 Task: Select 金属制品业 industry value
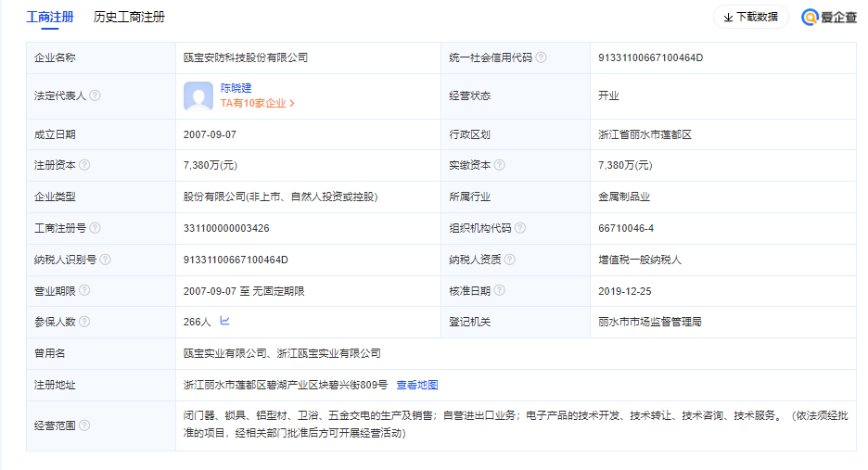pyautogui.click(x=624, y=197)
